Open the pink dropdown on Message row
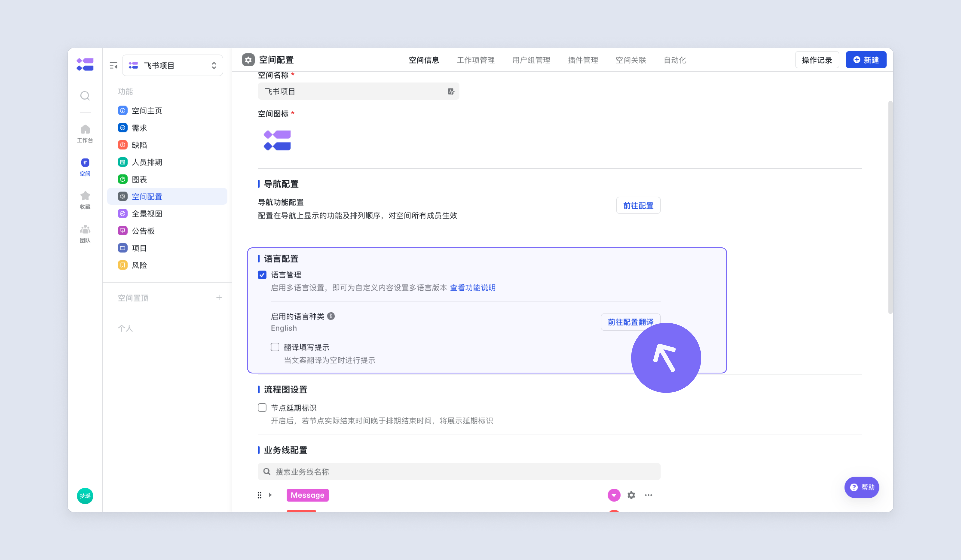The height and width of the screenshot is (560, 961). click(614, 495)
